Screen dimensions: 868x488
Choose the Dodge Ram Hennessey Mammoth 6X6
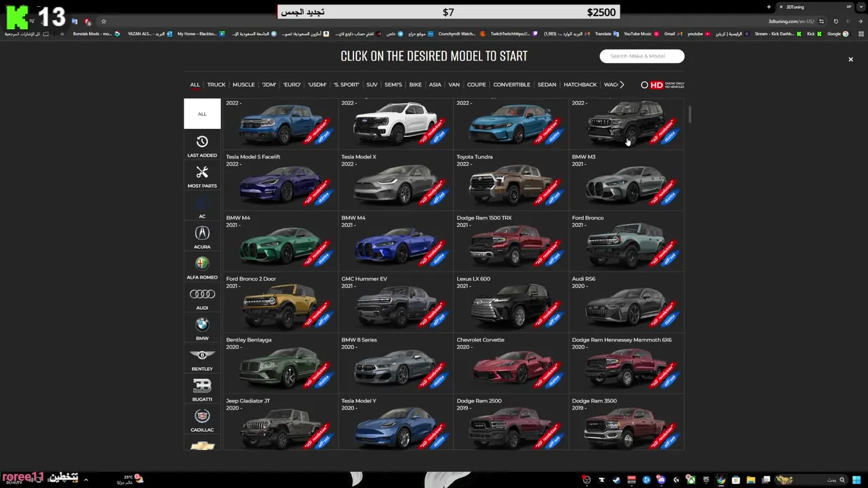[627, 363]
